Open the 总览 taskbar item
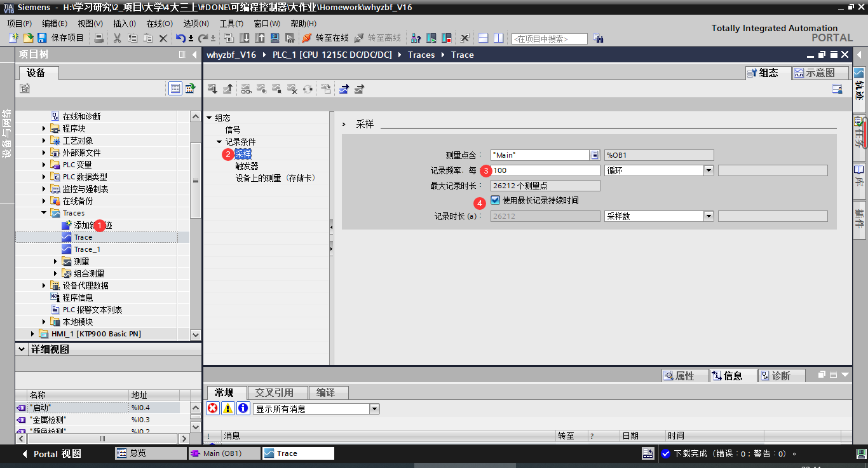The height and width of the screenshot is (468, 868). pos(150,453)
